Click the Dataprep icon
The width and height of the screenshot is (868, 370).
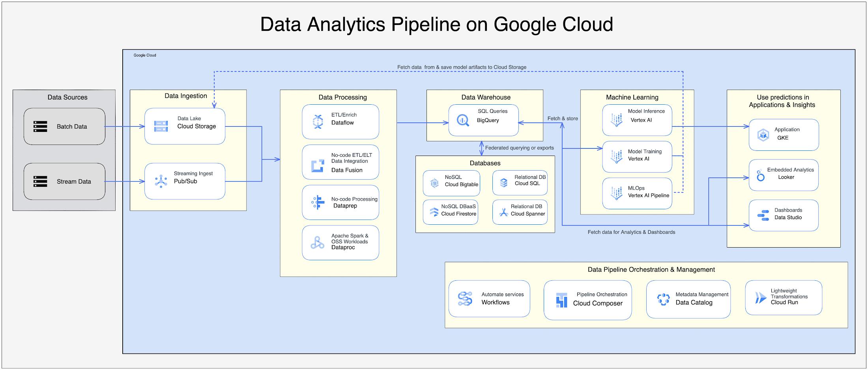[x=318, y=202]
